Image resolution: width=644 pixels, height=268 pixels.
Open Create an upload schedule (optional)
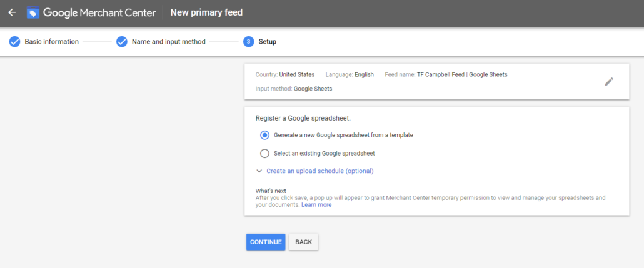pos(320,171)
